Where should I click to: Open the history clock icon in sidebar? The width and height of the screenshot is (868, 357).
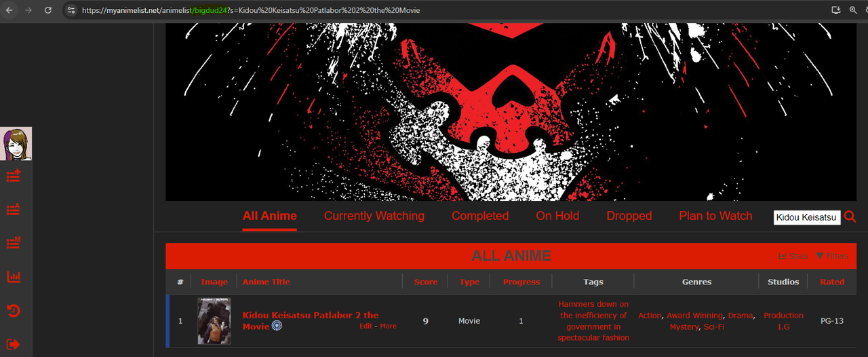coord(14,311)
